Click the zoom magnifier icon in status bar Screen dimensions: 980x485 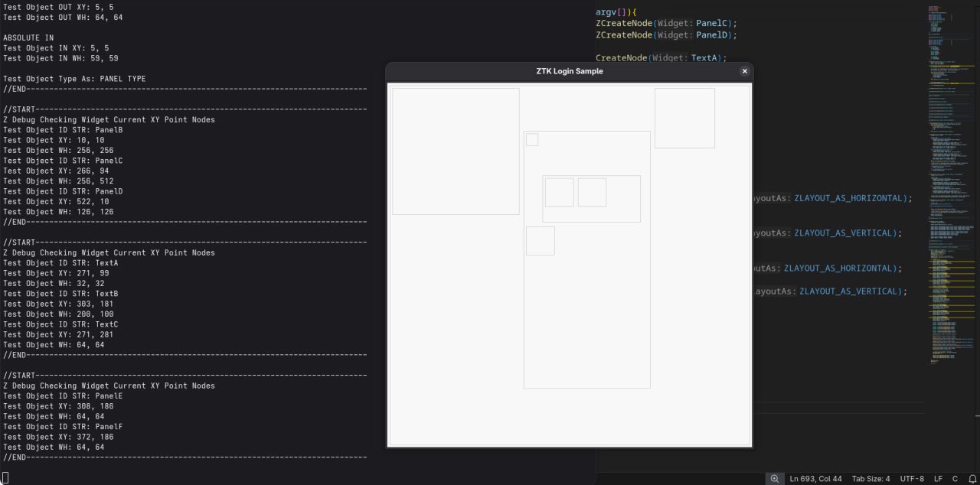[775, 479]
